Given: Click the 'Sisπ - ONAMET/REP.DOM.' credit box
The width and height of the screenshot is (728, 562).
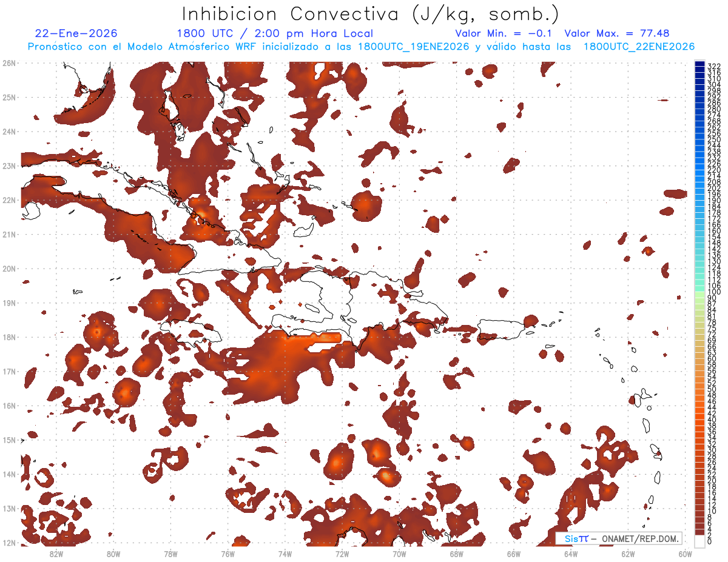Looking at the screenshot, I should 618,538.
